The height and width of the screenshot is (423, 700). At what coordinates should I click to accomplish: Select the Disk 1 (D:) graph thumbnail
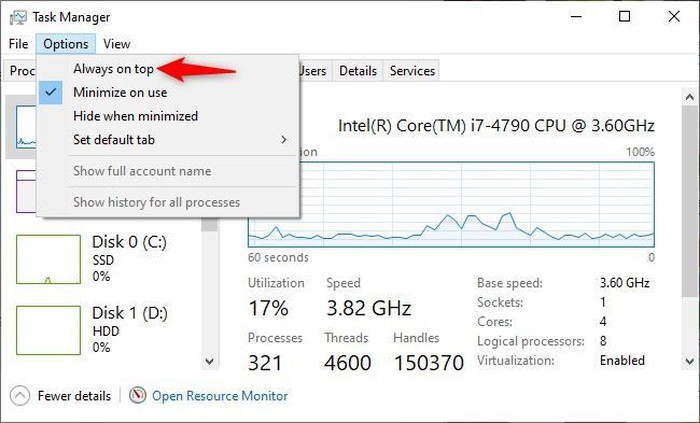48,330
